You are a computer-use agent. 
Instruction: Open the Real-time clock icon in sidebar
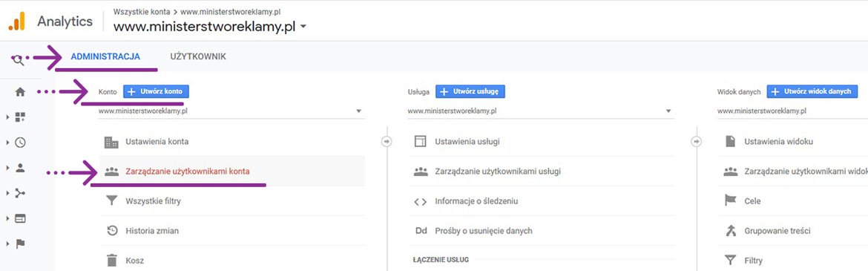pyautogui.click(x=20, y=143)
